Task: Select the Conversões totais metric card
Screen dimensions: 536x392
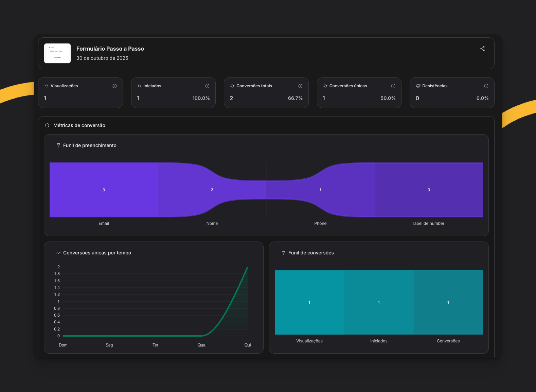Action: pos(266,93)
